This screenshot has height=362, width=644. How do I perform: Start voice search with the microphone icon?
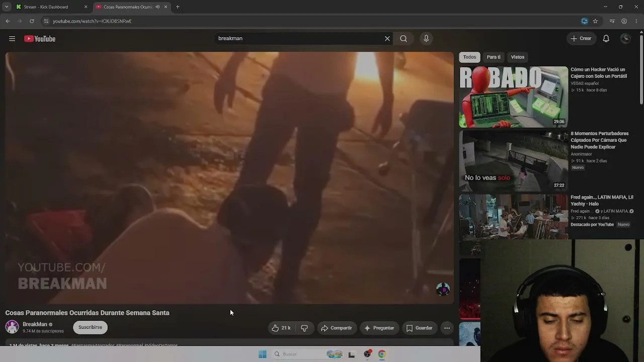426,39
